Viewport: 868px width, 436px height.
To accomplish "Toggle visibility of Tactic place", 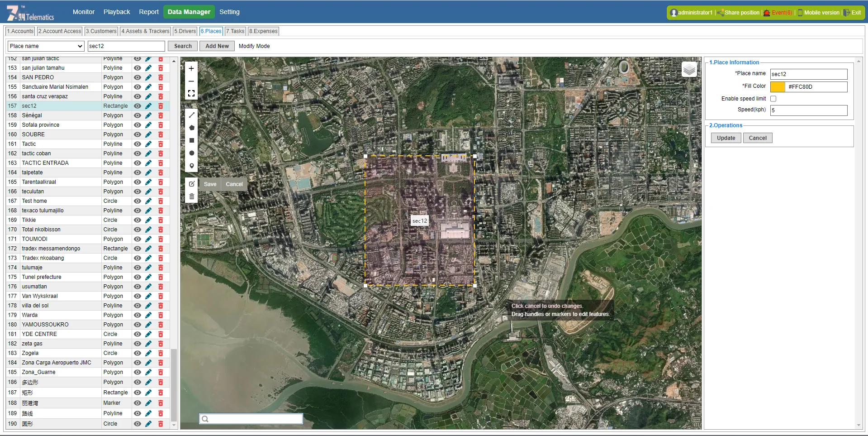I will coord(137,144).
